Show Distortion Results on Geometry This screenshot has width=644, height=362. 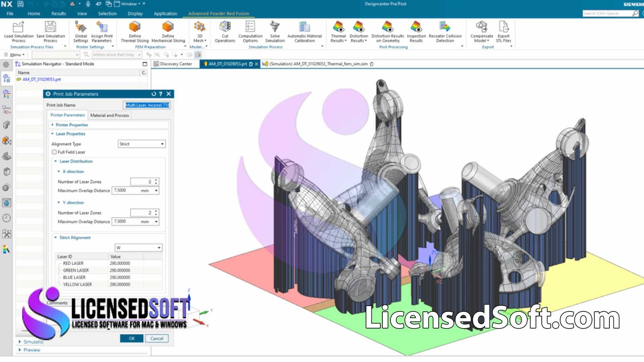[x=388, y=32]
